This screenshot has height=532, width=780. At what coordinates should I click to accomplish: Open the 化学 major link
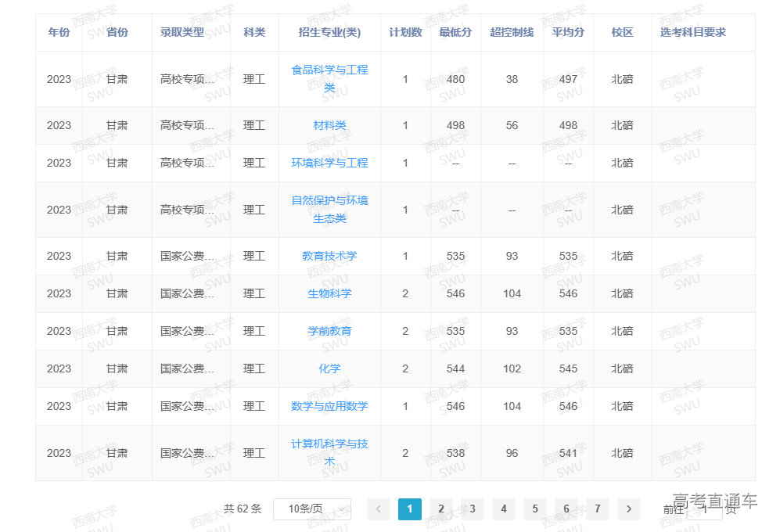pos(329,368)
